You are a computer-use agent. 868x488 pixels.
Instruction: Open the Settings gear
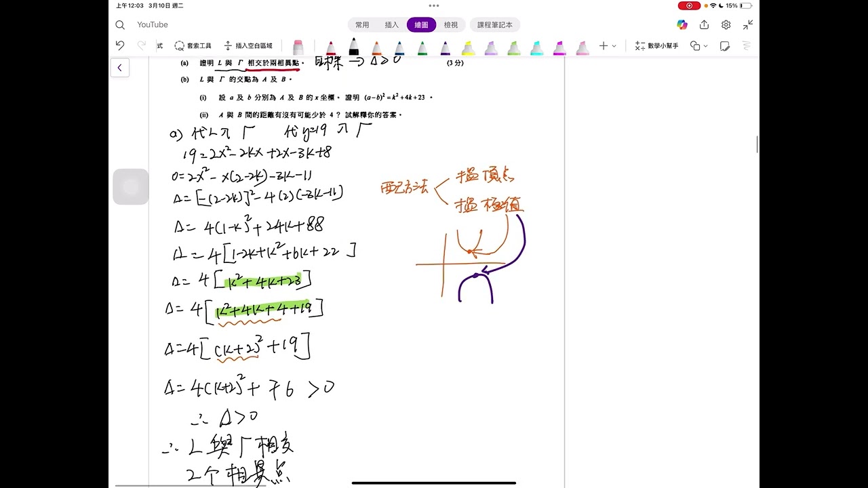click(726, 24)
